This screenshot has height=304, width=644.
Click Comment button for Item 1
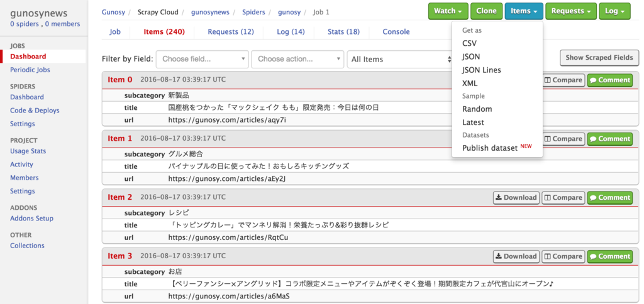[610, 139]
